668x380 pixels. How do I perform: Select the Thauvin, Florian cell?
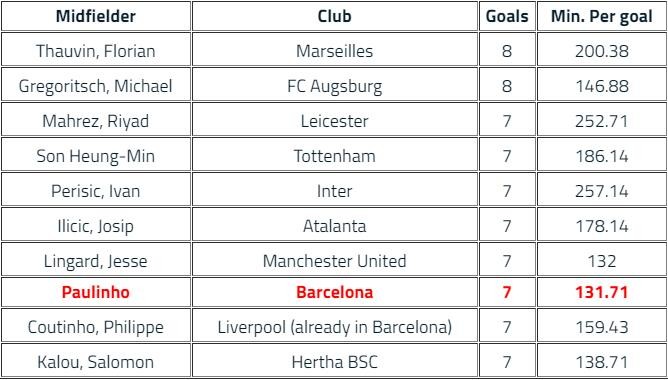tap(96, 51)
